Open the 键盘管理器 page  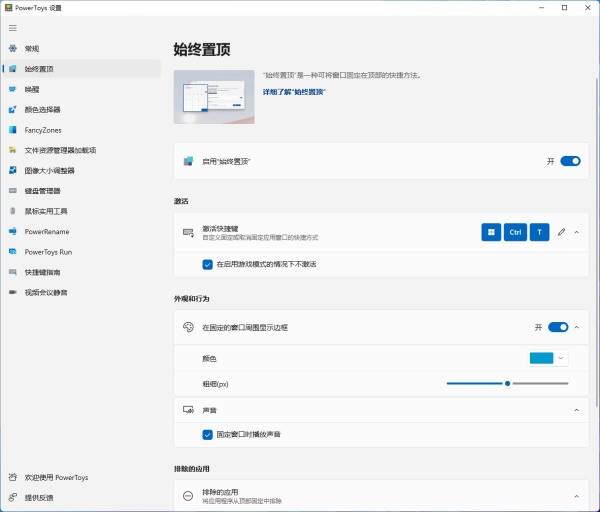(81, 191)
